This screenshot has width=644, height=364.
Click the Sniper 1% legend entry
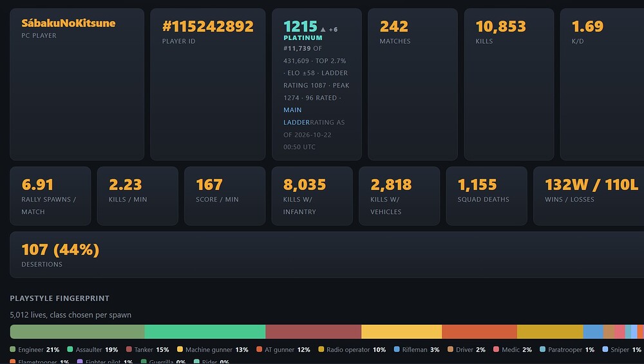tap(622, 350)
